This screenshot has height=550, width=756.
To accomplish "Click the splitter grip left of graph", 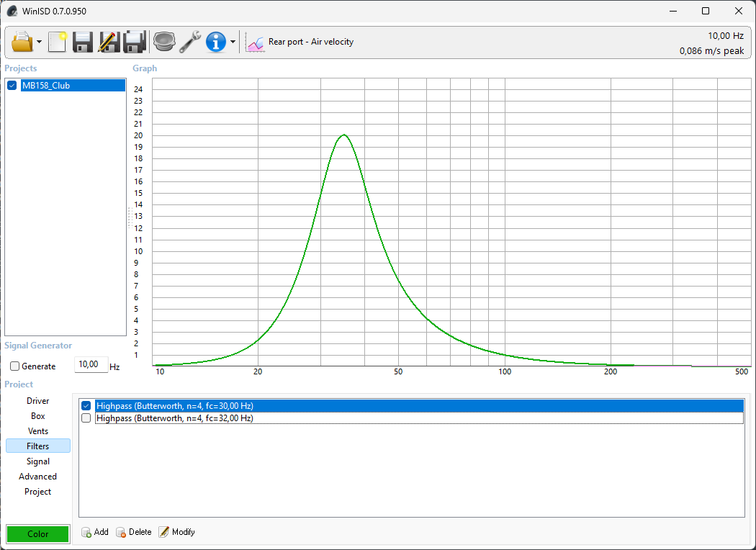I will click(130, 218).
